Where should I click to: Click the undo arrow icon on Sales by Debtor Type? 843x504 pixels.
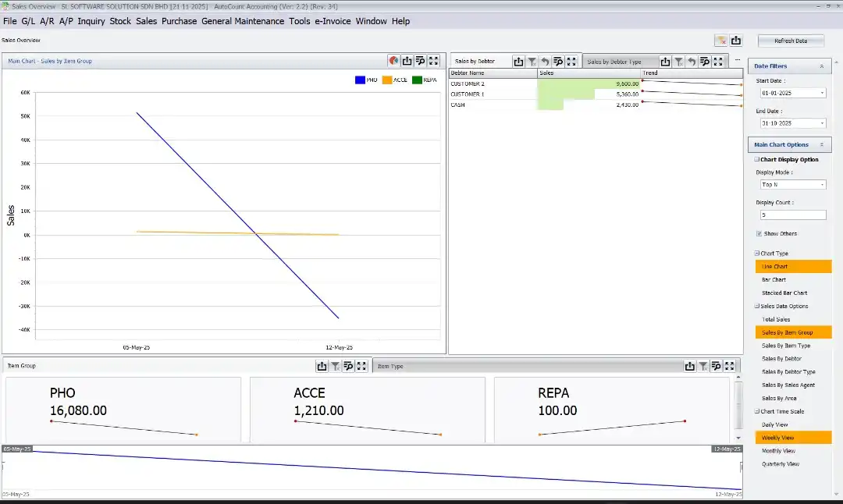[x=692, y=61]
